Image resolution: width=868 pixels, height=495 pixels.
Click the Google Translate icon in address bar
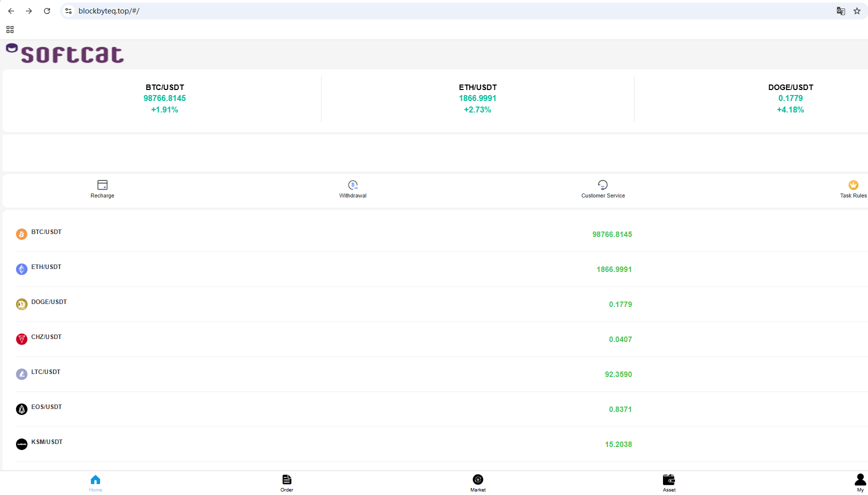pyautogui.click(x=840, y=11)
